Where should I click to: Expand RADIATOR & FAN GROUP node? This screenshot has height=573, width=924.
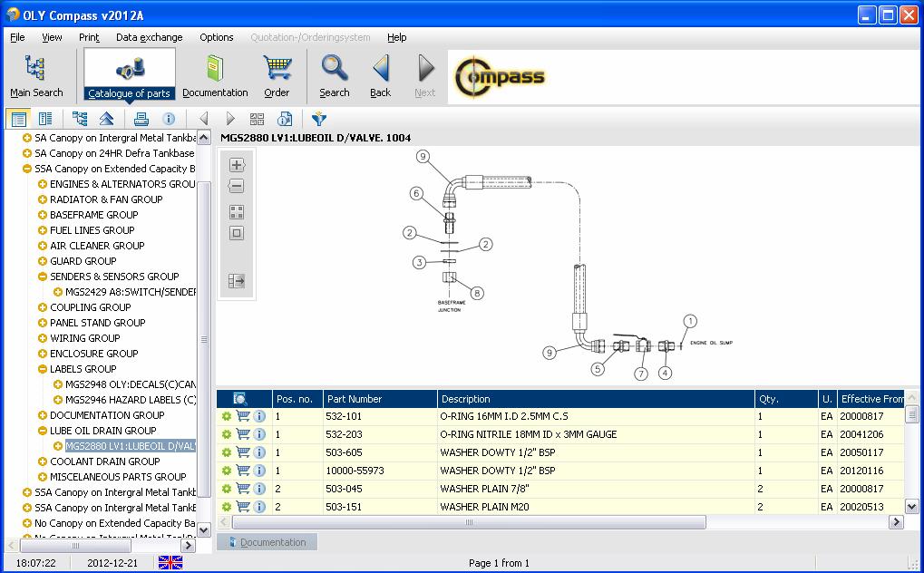(43, 199)
